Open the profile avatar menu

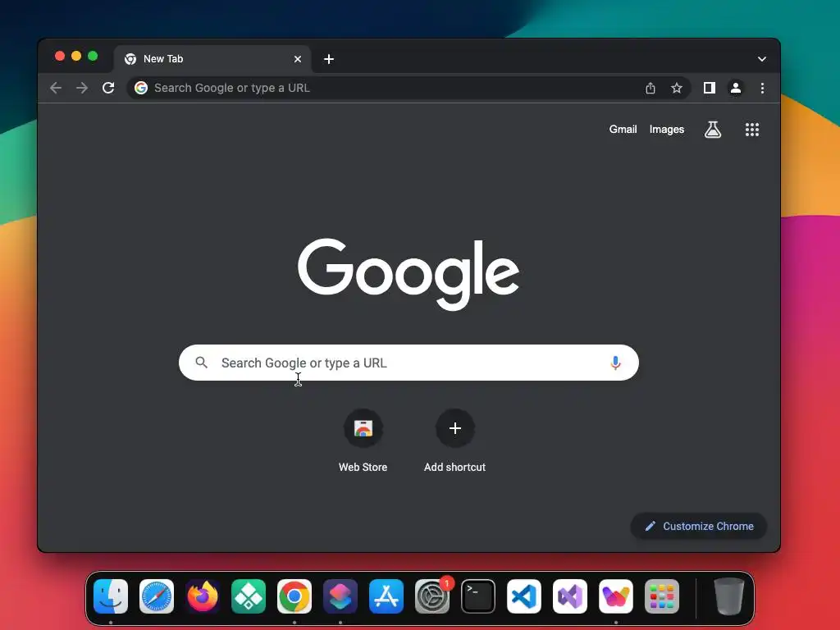pos(736,88)
